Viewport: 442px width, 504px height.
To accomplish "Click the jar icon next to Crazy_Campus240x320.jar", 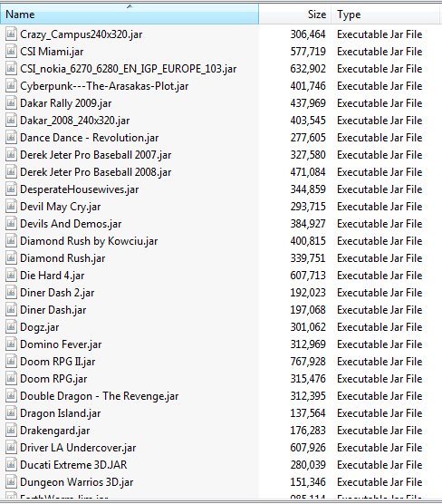I will [x=11, y=34].
